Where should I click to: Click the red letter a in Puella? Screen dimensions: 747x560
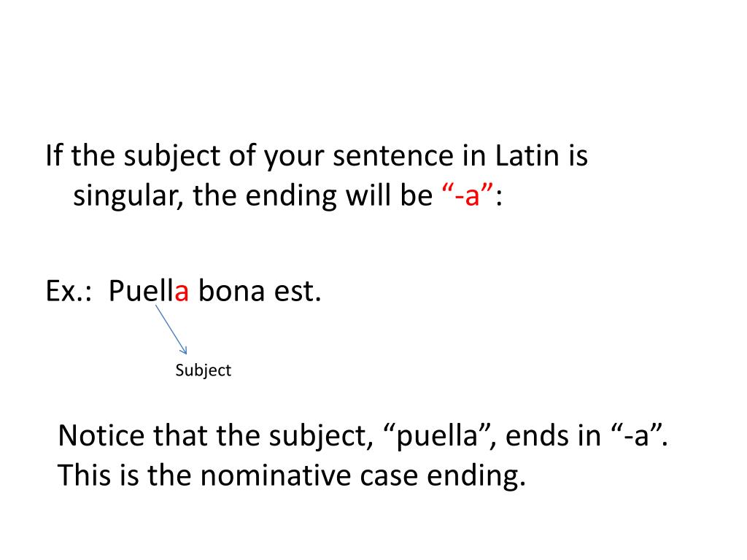tap(182, 292)
